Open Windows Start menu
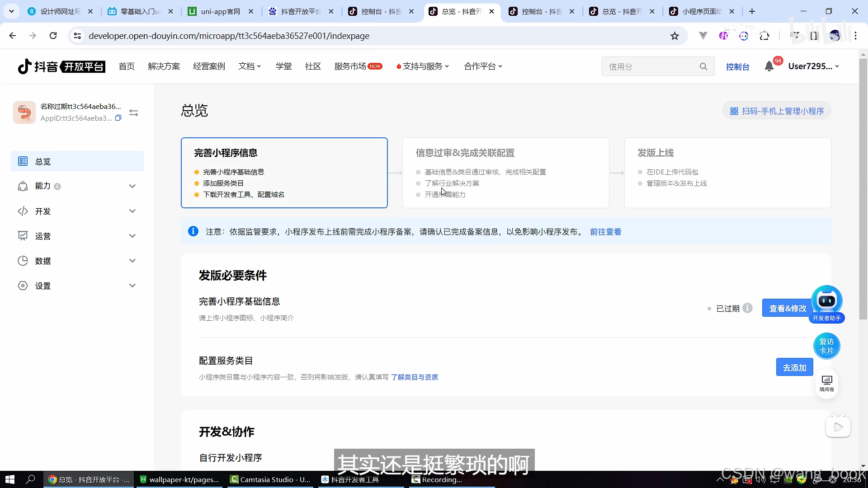Screen dimensions: 868x488 pyautogui.click(x=9, y=479)
